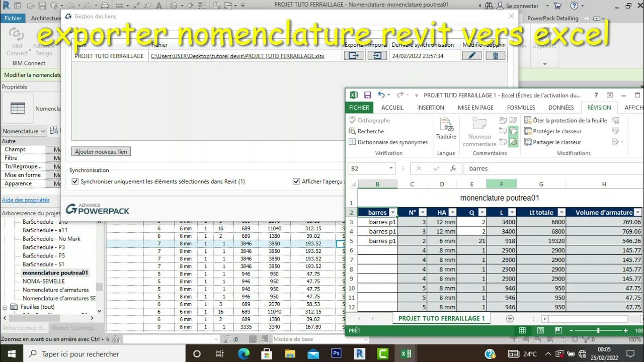644x362 pixels.
Task: Click the Excel zoom out minus button
Action: (x=571, y=331)
